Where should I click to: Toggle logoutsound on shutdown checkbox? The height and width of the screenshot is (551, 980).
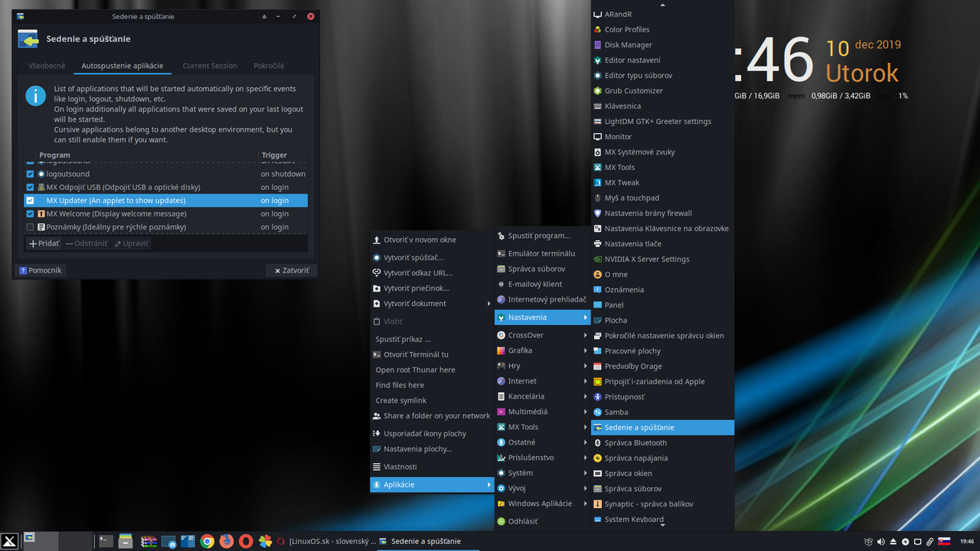(31, 174)
